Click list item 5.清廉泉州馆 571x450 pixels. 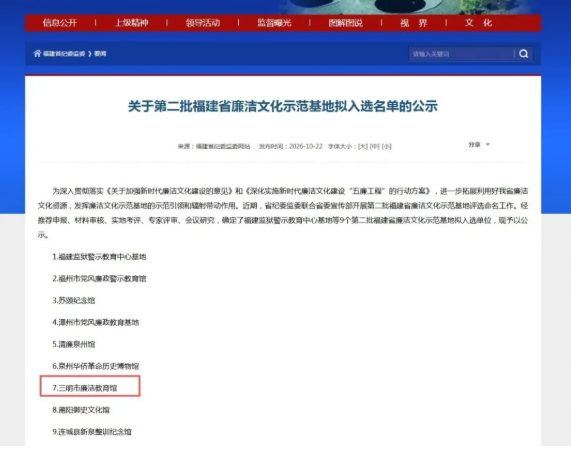pos(74,344)
